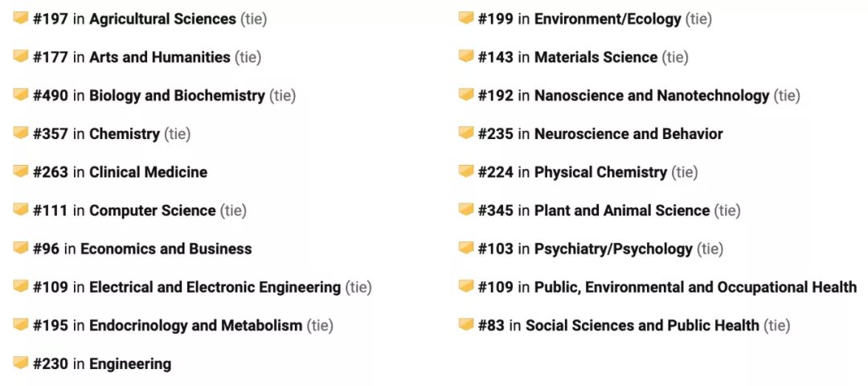Click the badge icon next to Computer Science

click(x=20, y=210)
